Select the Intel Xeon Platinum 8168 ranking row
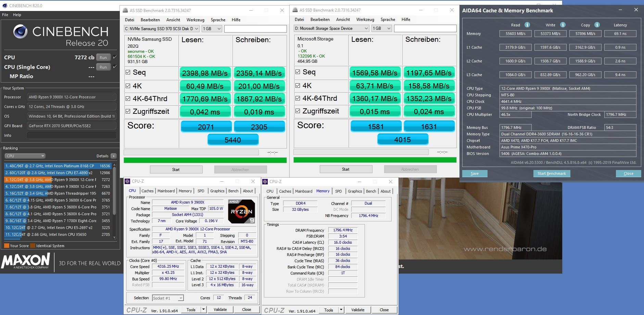The width and height of the screenshot is (644, 315). pyautogui.click(x=58, y=166)
